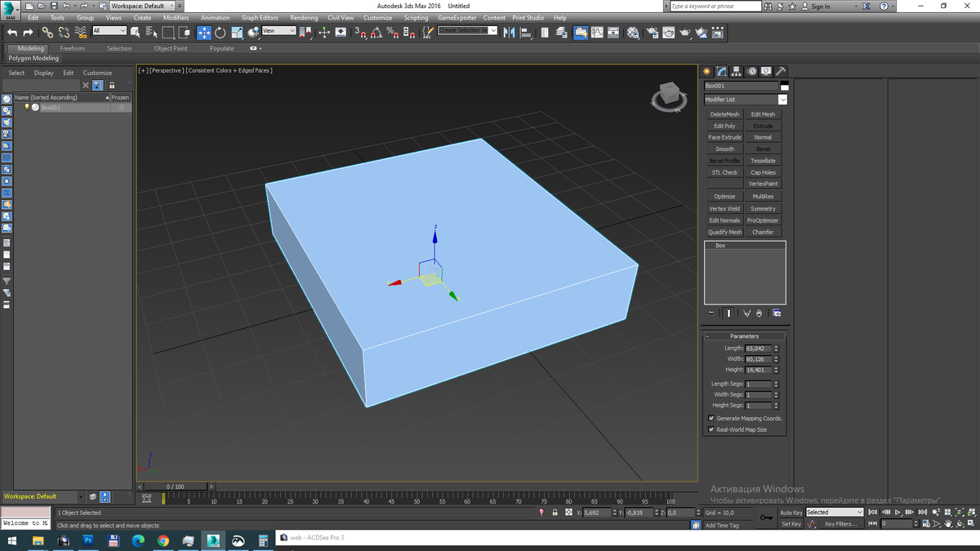
Task: Open the Modifiers menu
Action: (176, 17)
